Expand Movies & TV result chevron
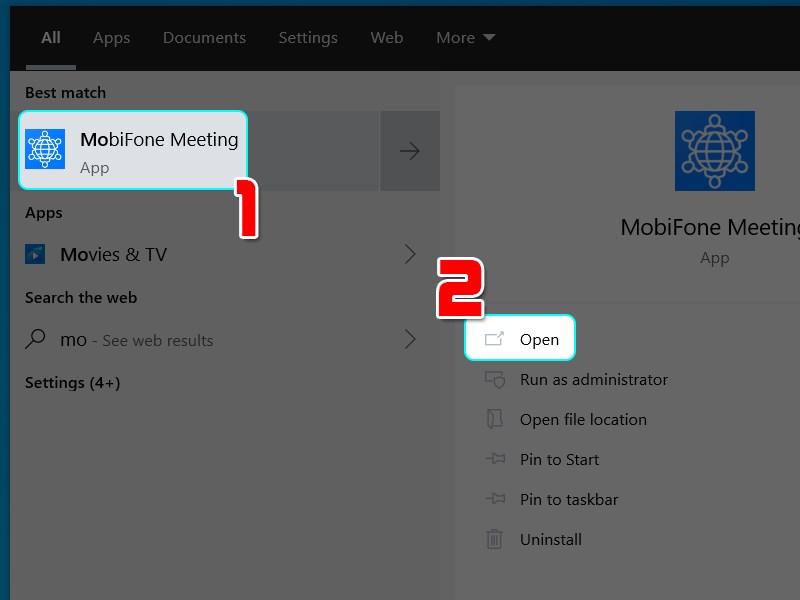Image resolution: width=800 pixels, height=600 pixels. 410,254
